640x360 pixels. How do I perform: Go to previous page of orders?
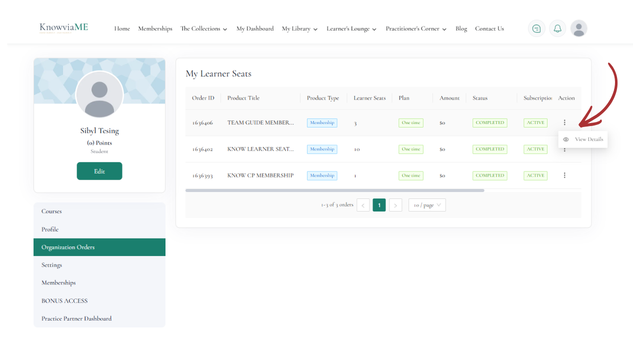pos(363,205)
